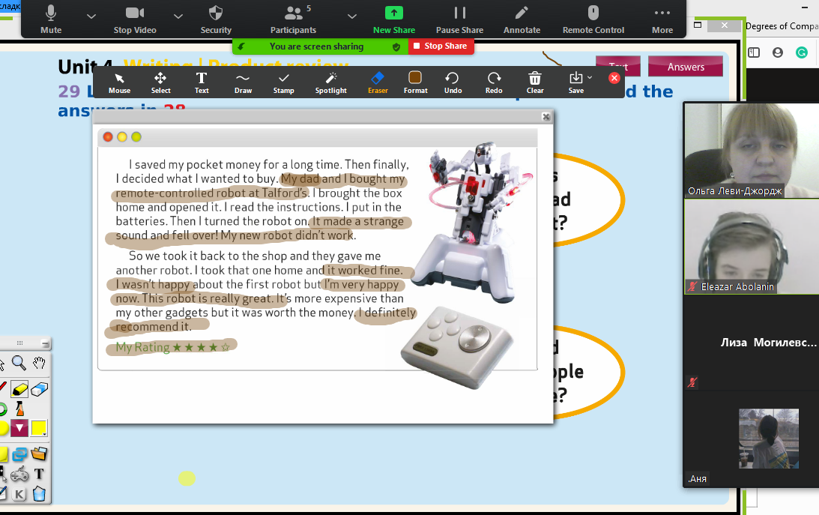Image resolution: width=819 pixels, height=515 pixels.
Task: Activate the Draw annotation tool
Action: [243, 82]
